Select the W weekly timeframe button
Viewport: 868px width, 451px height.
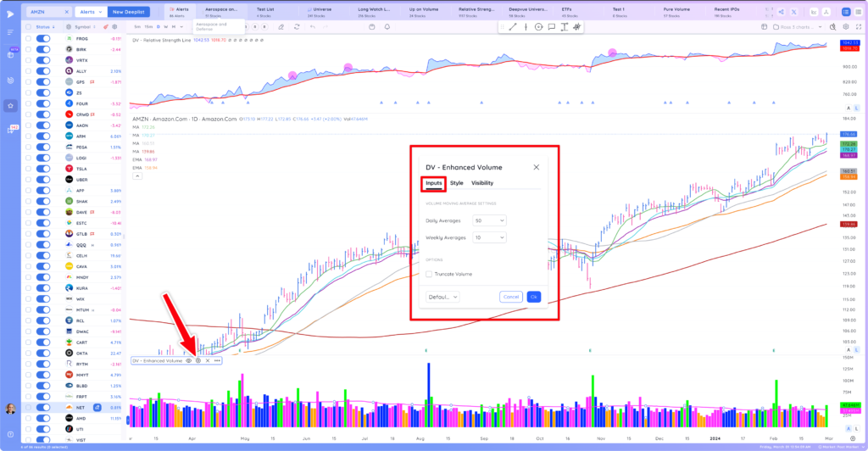coord(165,26)
